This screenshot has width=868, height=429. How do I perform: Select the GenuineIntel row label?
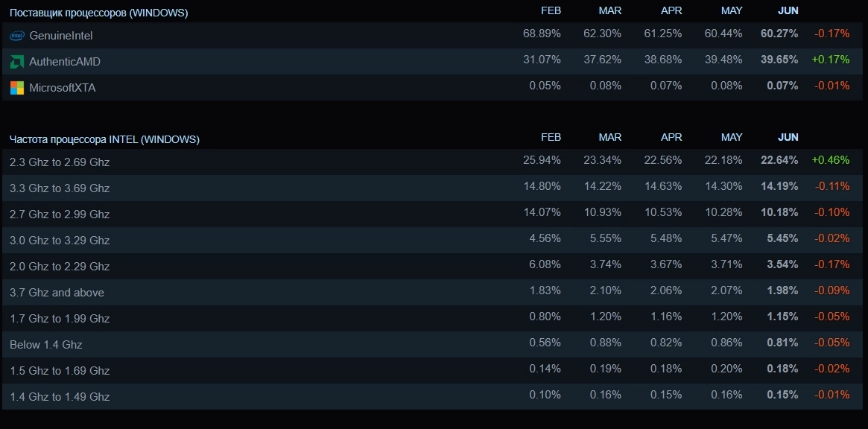(x=61, y=36)
